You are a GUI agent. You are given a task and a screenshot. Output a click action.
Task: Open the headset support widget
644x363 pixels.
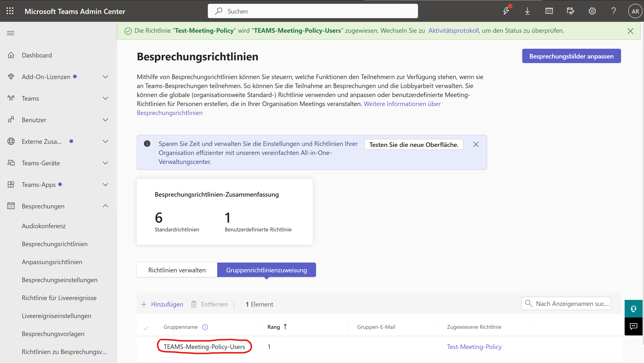[x=633, y=309]
